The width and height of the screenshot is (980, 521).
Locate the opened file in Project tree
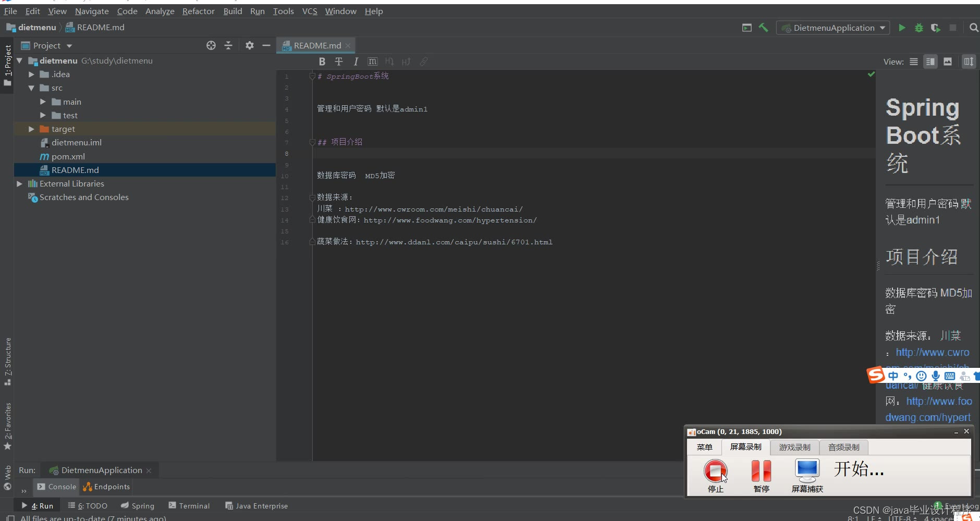click(211, 45)
